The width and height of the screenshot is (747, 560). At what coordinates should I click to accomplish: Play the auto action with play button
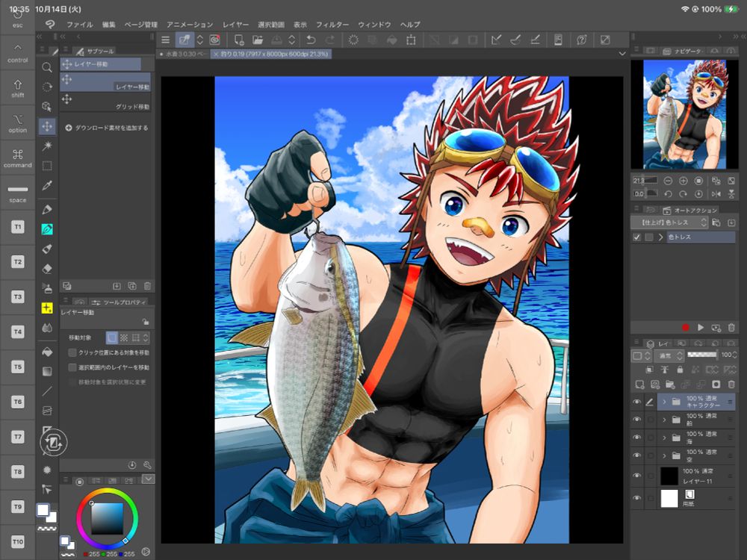pos(701,327)
